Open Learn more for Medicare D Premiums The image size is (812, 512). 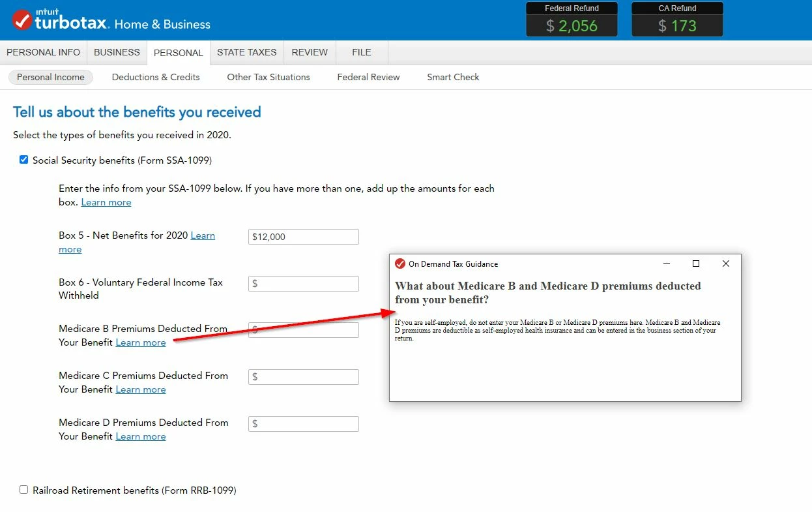pos(141,436)
